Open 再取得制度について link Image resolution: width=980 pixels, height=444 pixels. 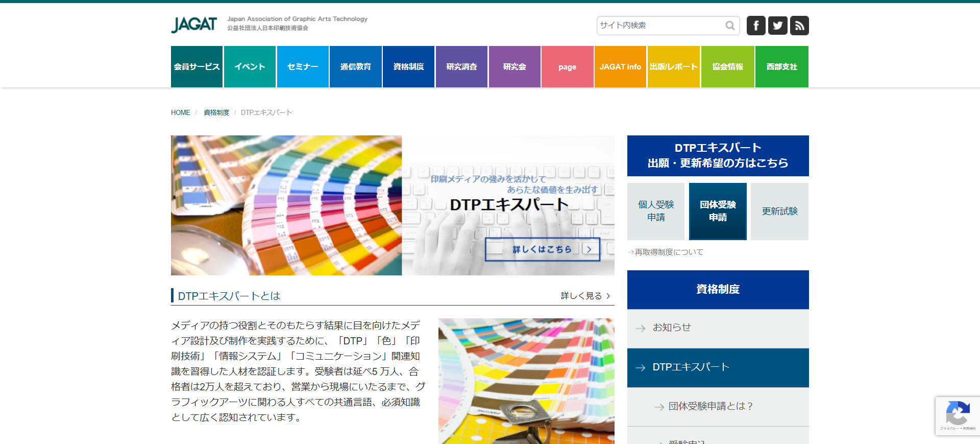point(666,252)
